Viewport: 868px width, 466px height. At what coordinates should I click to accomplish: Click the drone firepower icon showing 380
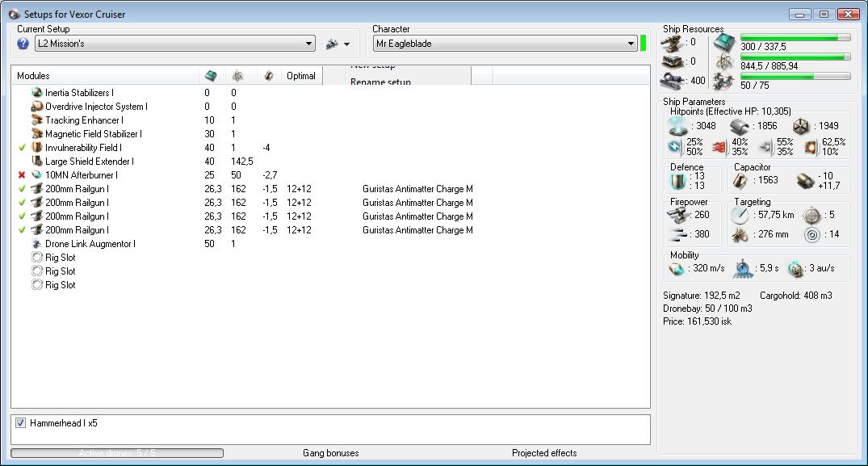tap(677, 234)
